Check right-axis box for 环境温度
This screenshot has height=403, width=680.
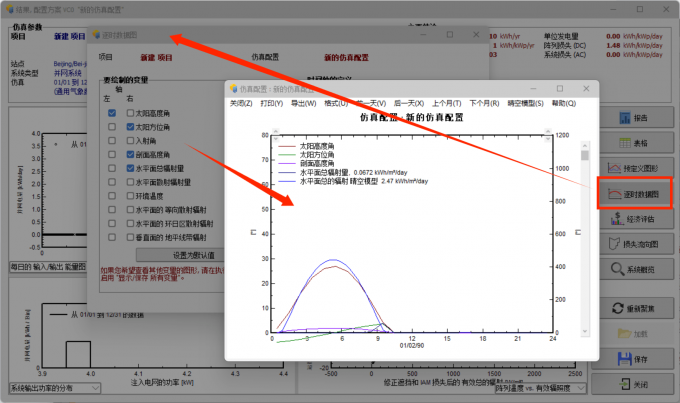click(x=130, y=196)
